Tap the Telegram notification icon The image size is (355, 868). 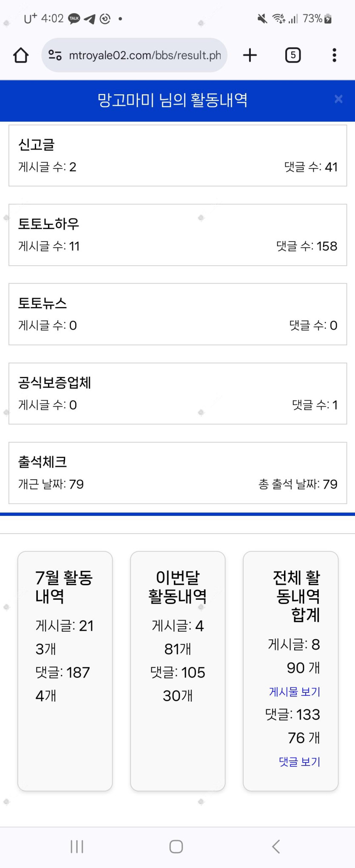point(89,19)
